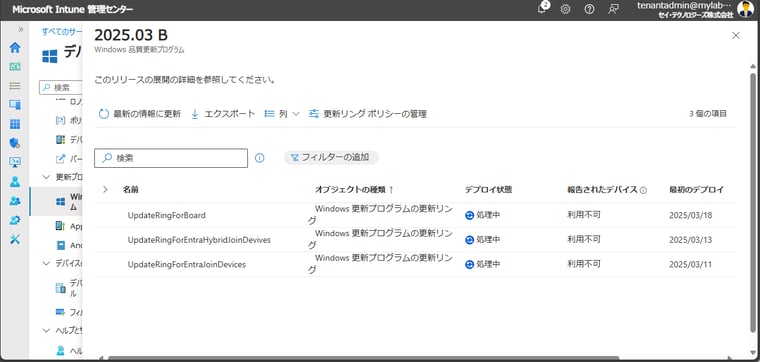Collapse ヘルプ section in left menu
Image resolution: width=760 pixels, height=362 pixels.
click(47, 331)
